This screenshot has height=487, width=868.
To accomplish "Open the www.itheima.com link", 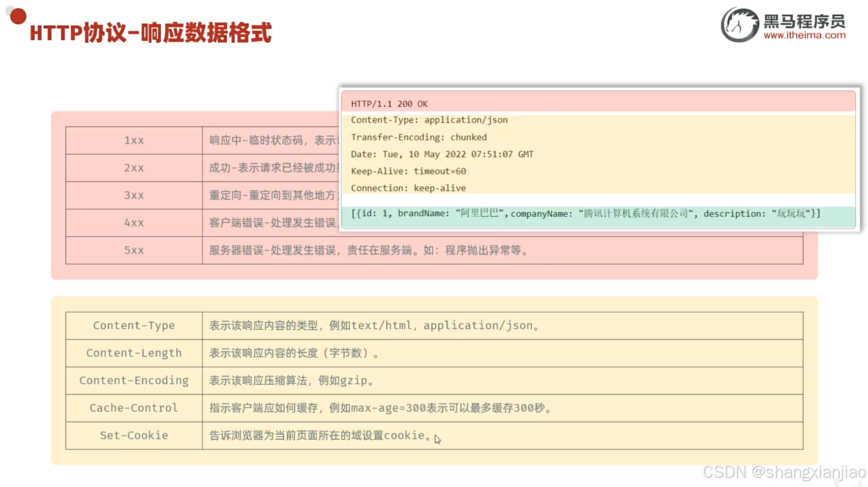I will click(804, 35).
